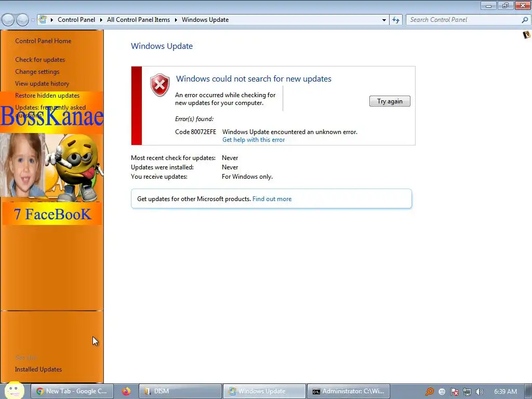Open Installed Updates link at sidebar bottom
532x399 pixels.
(x=38, y=369)
